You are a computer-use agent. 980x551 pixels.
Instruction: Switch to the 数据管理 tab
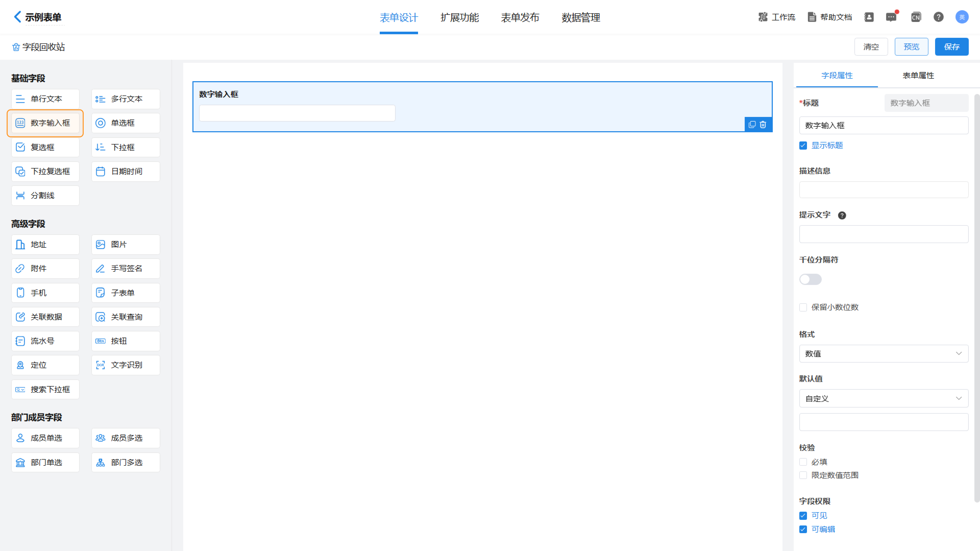tap(581, 18)
